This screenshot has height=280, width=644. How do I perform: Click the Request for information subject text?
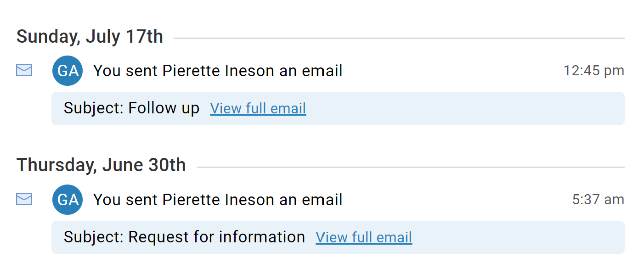point(217,237)
